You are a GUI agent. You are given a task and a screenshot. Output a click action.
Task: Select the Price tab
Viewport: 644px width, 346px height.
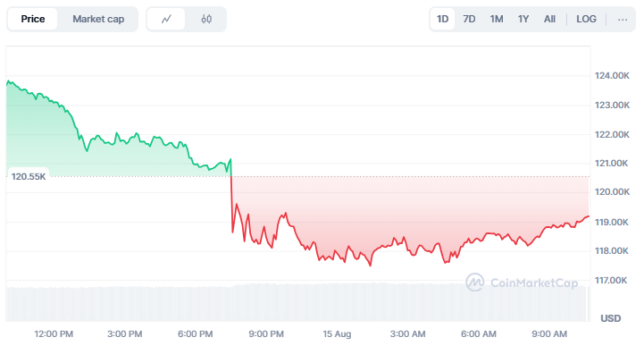pos(33,20)
